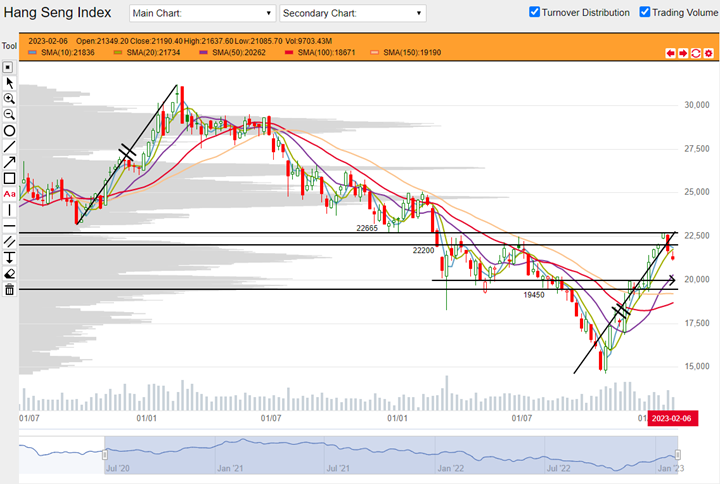Click the 2023-02-06 red date marker
The image size is (720, 484).
(x=673, y=418)
